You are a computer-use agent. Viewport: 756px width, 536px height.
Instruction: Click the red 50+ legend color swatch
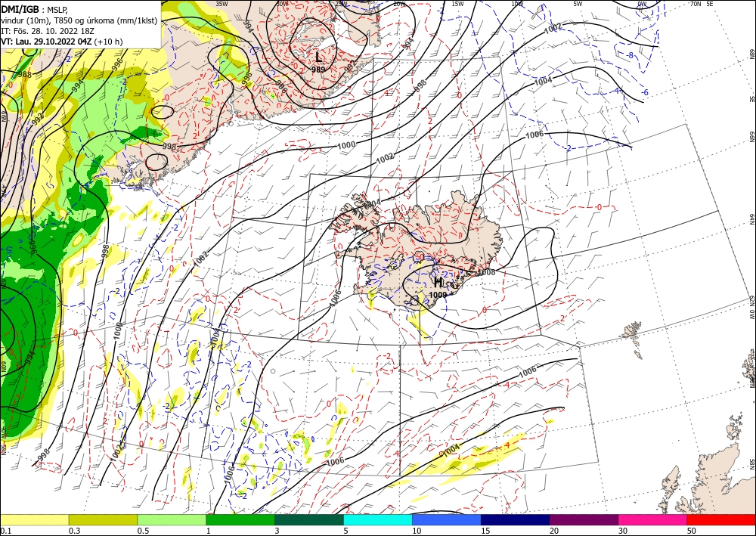[x=721, y=519]
